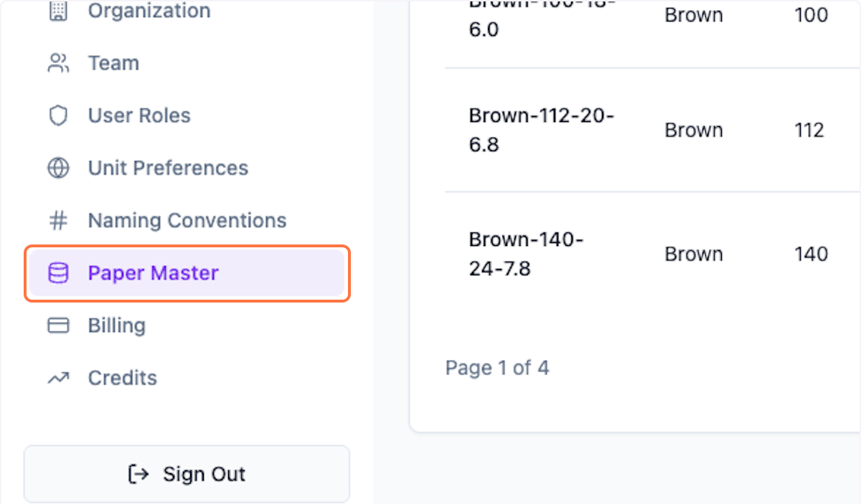Click the User Roles shield icon
861x504 pixels.
[x=58, y=115]
